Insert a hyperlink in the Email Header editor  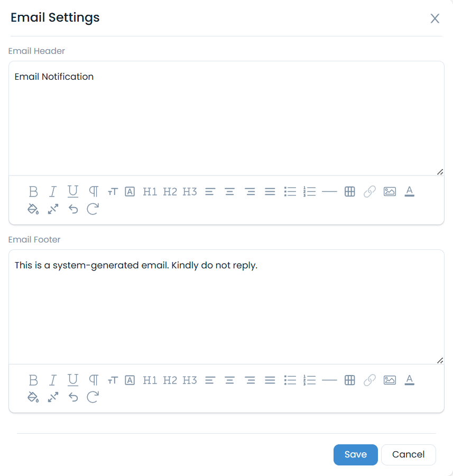click(369, 191)
